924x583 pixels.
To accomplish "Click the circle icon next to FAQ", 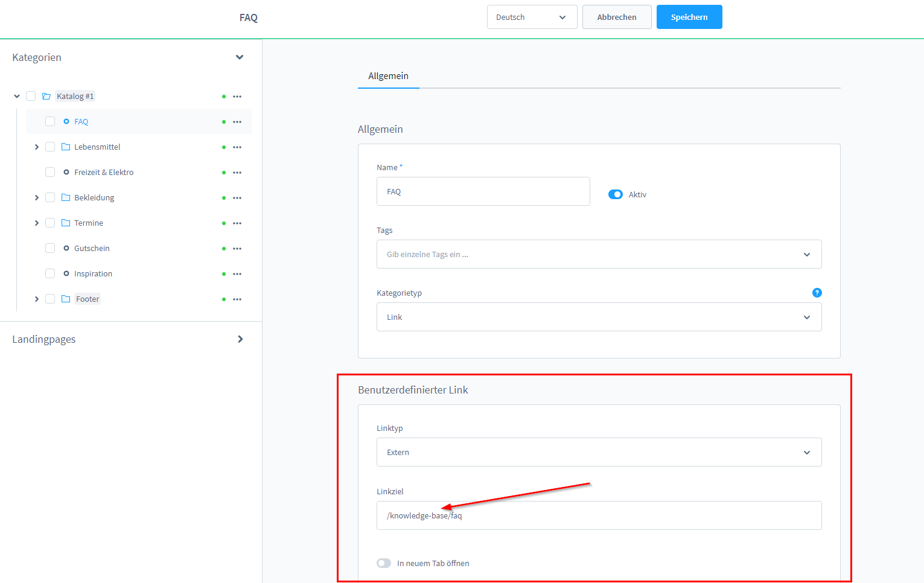I will 66,121.
